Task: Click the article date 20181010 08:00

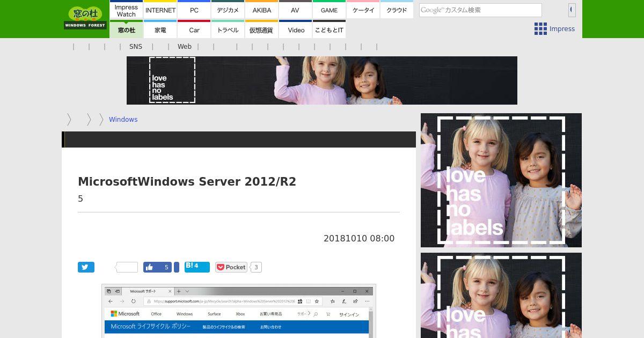Action: pos(359,238)
